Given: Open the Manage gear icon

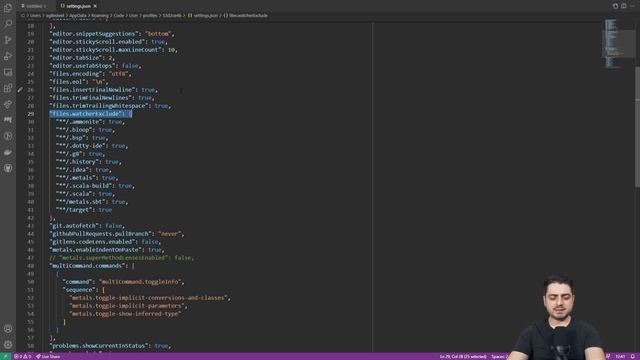Looking at the screenshot, I should pos(8,344).
